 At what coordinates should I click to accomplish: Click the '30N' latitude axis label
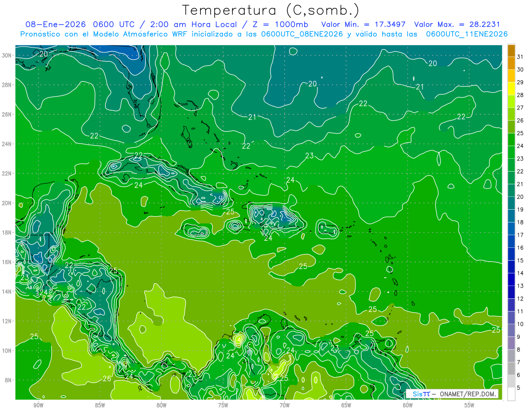(6, 55)
